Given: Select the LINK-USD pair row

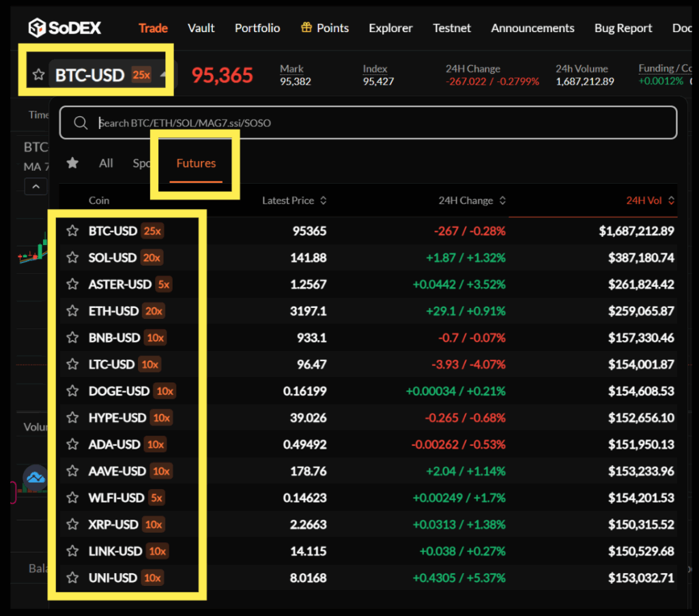Looking at the screenshot, I should click(115, 551).
